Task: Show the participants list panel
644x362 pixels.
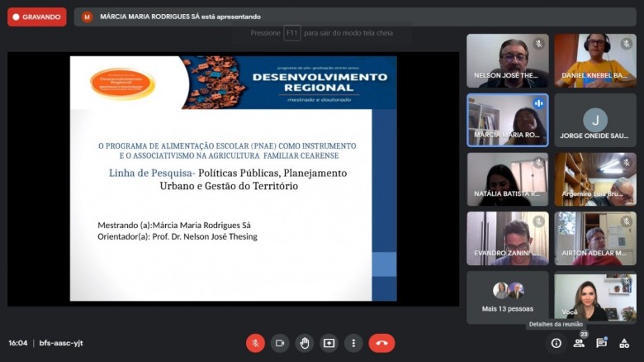Action: [x=579, y=343]
